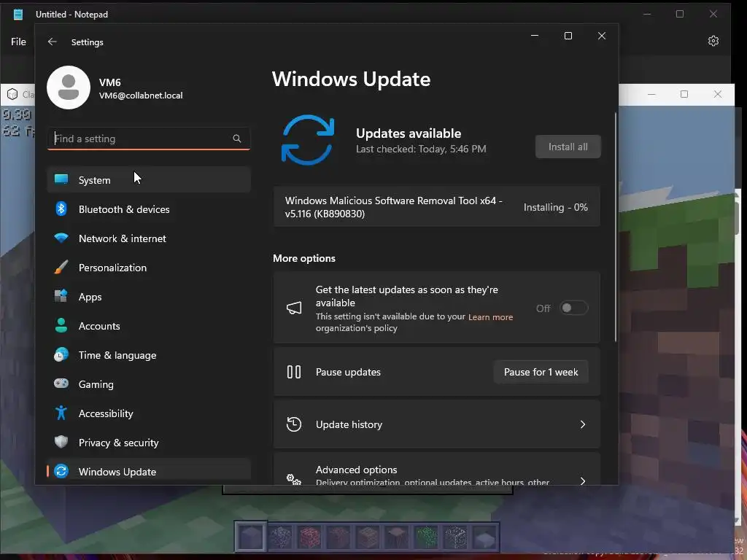The height and width of the screenshot is (560, 747).
Task: Click the Installing - 0% status text
Action: (x=555, y=207)
